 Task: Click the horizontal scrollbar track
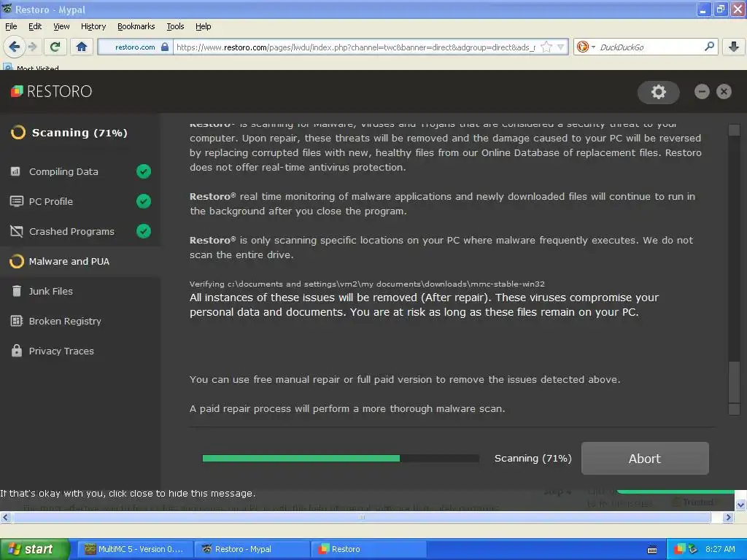click(x=362, y=517)
